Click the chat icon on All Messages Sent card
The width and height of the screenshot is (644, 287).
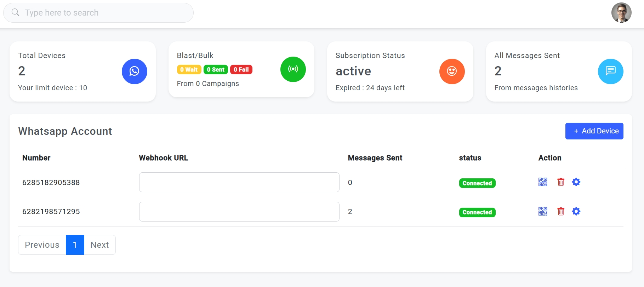[x=610, y=71]
